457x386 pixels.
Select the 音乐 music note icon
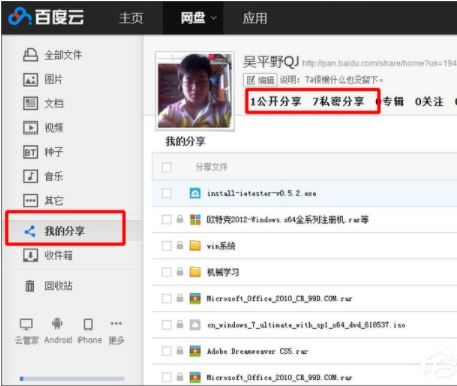coord(30,176)
